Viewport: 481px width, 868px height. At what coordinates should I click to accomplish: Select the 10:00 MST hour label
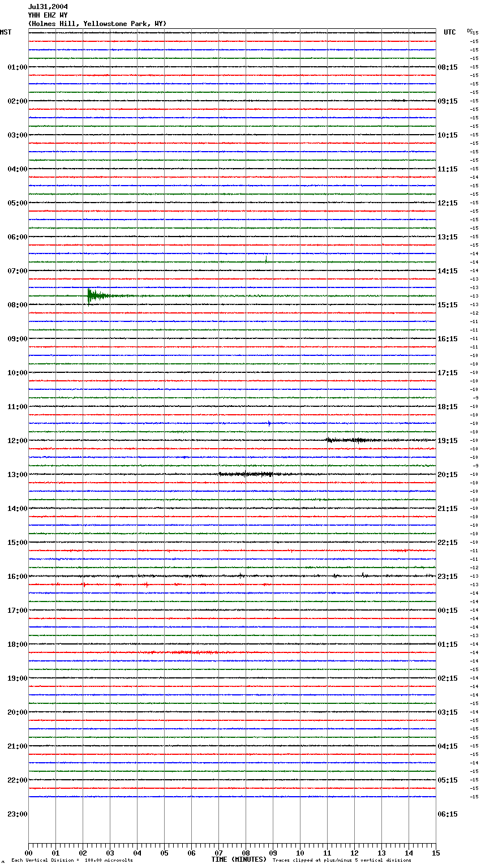(18, 373)
